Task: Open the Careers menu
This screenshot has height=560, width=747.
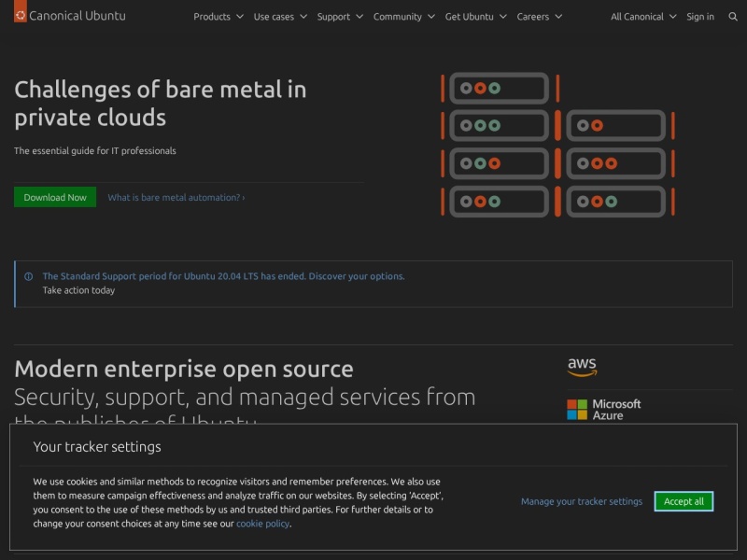Action: (540, 17)
